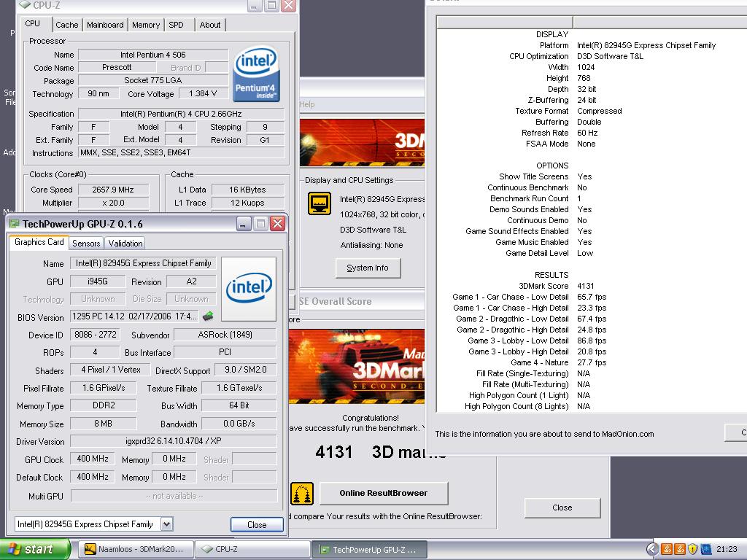Click the CPU Name Intel Pentium 4 506
This screenshot has width=747, height=560.
pyautogui.click(x=153, y=55)
